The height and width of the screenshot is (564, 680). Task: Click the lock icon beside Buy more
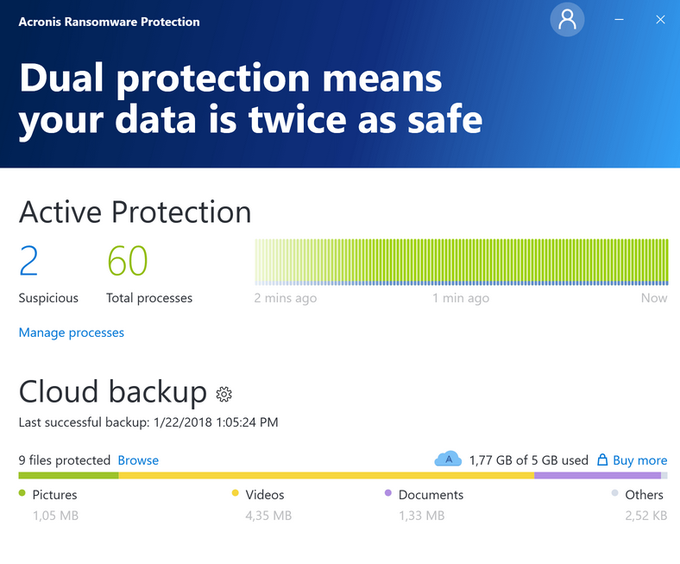click(x=602, y=460)
